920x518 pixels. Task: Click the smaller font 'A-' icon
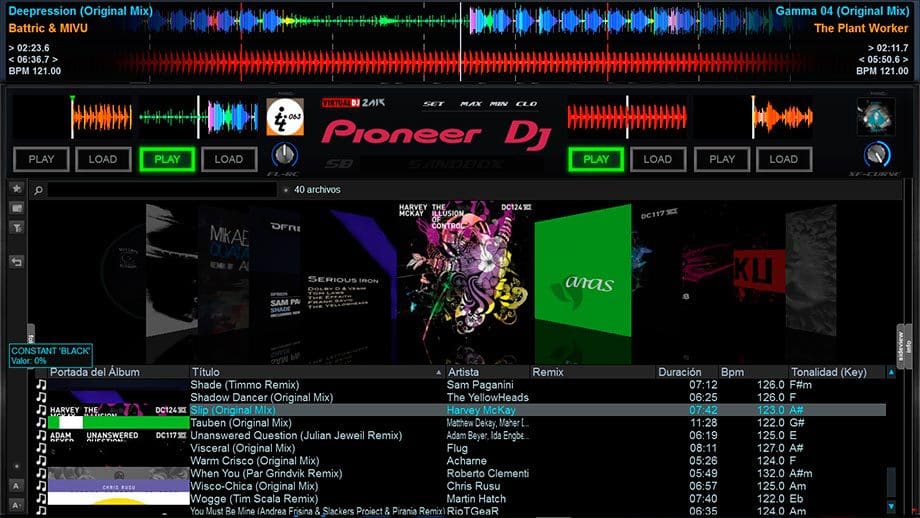pos(16,505)
